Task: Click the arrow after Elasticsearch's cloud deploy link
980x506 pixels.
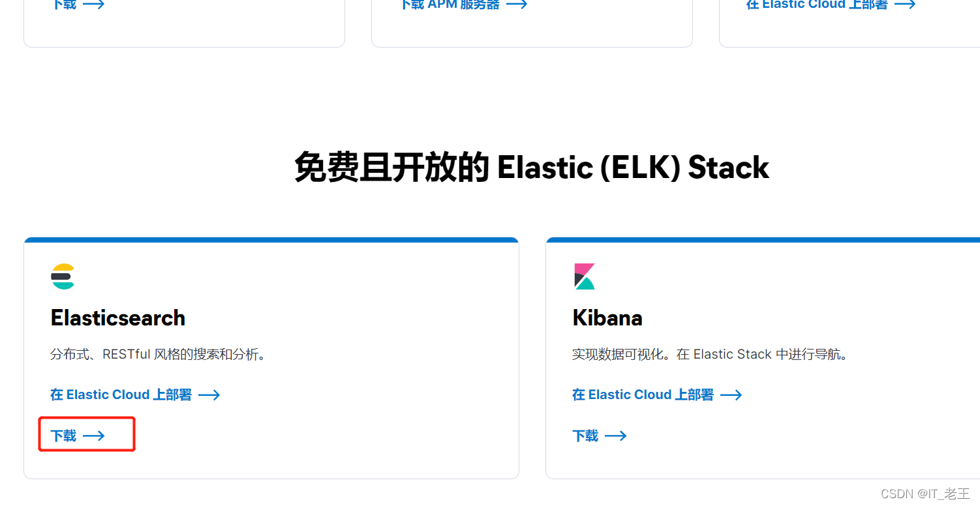Action: point(209,394)
